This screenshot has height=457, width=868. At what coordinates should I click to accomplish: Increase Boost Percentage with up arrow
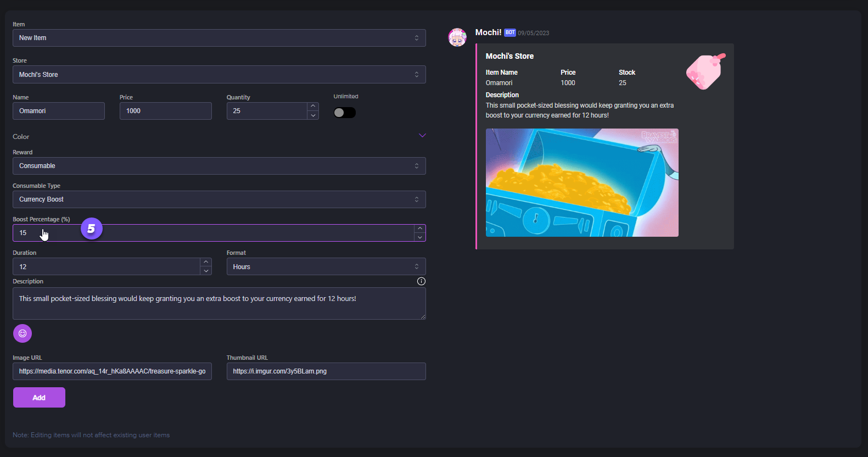420,228
